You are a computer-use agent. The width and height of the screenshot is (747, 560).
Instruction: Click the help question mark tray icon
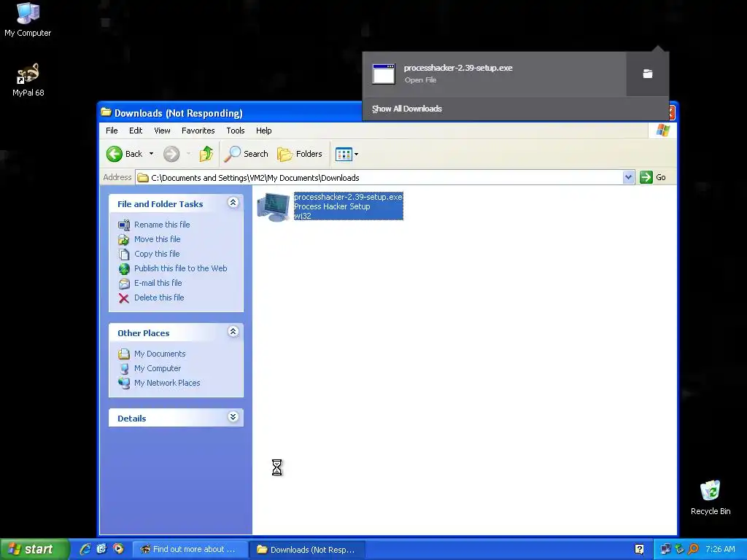tap(639, 550)
